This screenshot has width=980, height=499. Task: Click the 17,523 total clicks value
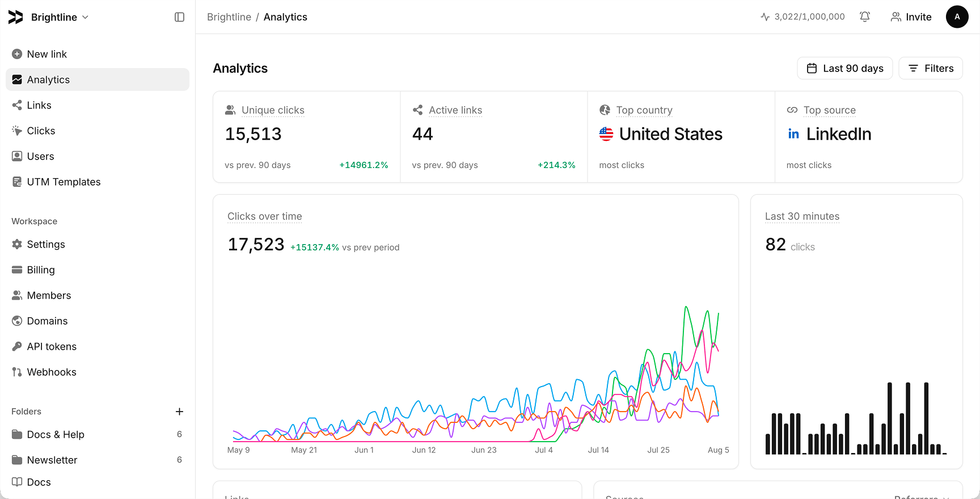pos(256,245)
